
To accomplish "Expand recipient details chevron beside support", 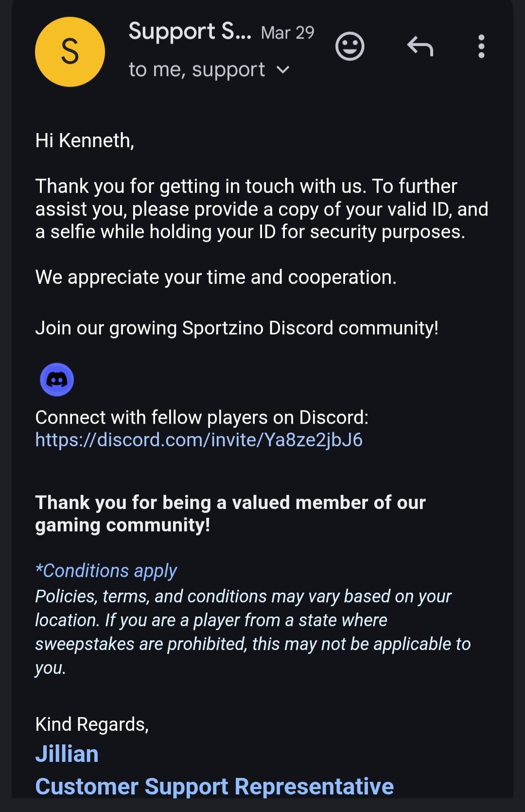I will pyautogui.click(x=283, y=70).
